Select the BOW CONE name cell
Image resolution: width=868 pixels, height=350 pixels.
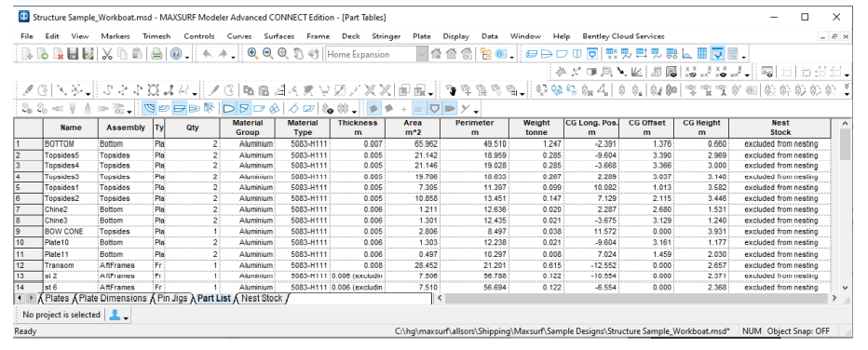(x=71, y=232)
